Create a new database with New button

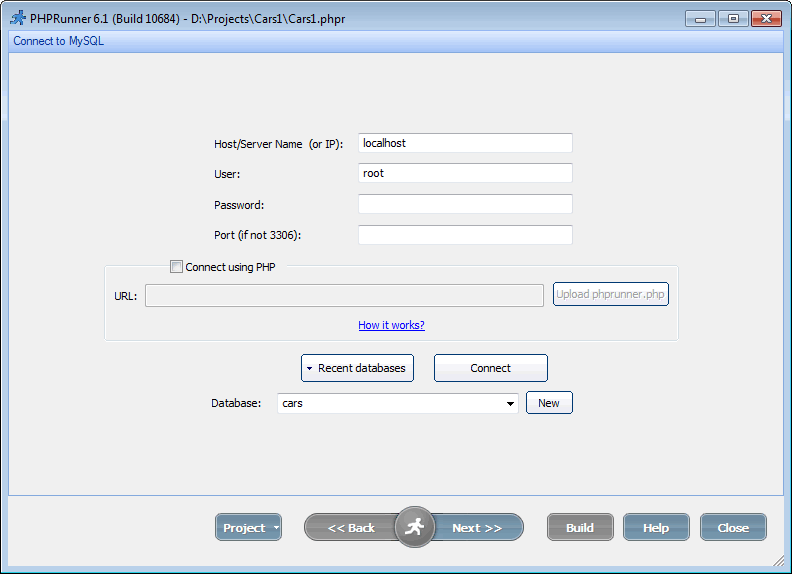point(549,403)
